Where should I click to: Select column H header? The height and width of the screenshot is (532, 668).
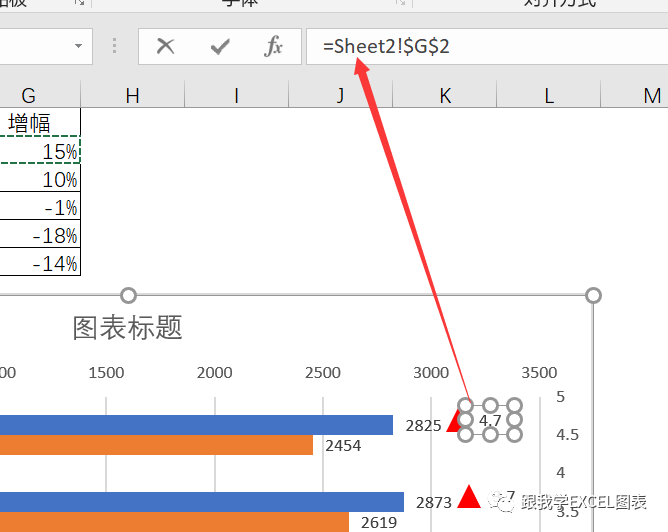(132, 95)
